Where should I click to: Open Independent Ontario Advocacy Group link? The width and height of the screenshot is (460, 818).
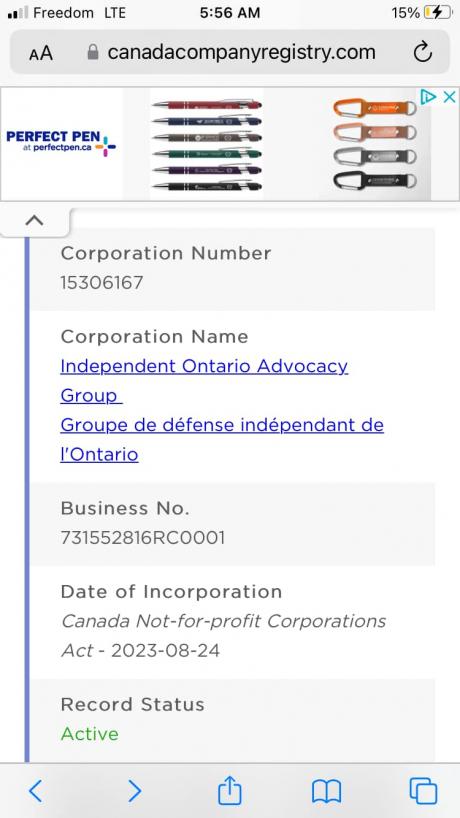tap(204, 381)
